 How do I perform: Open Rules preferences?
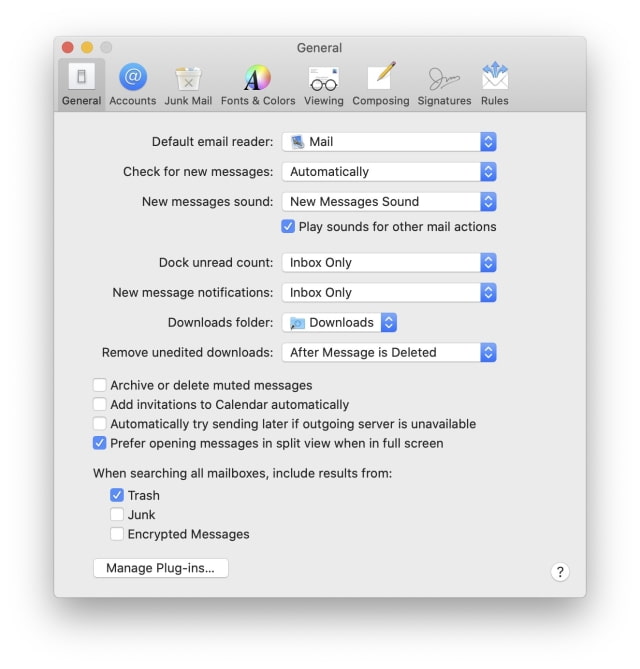pyautogui.click(x=494, y=84)
